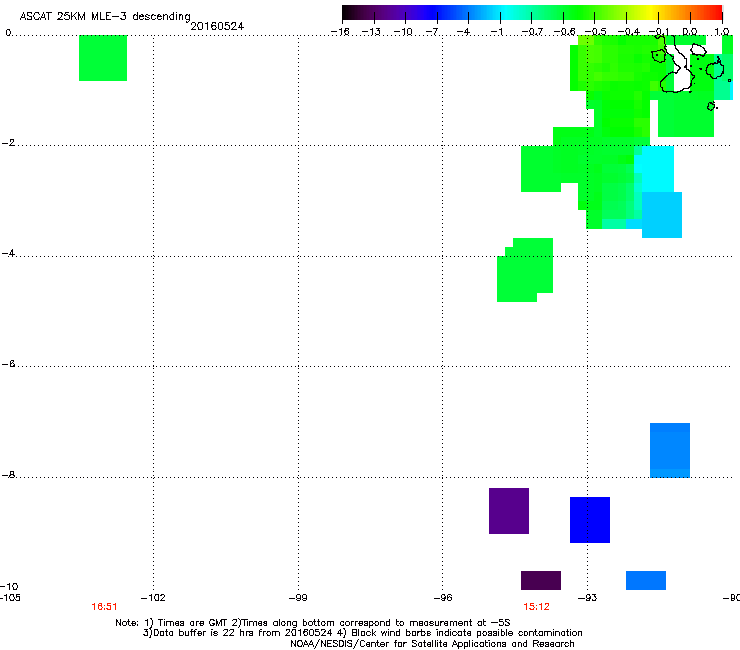
Task: Click the red pass time '15:12'
Action: click(x=536, y=607)
